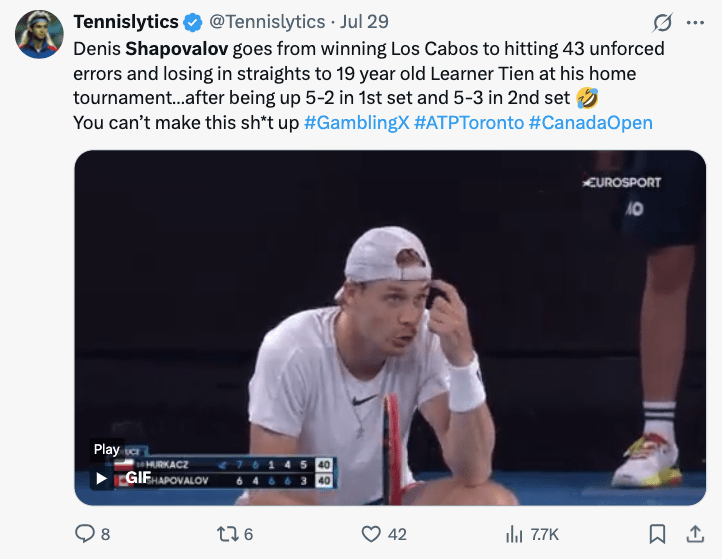The image size is (722, 559).
Task: Open the three-dot more options menu
Action: (x=694, y=22)
